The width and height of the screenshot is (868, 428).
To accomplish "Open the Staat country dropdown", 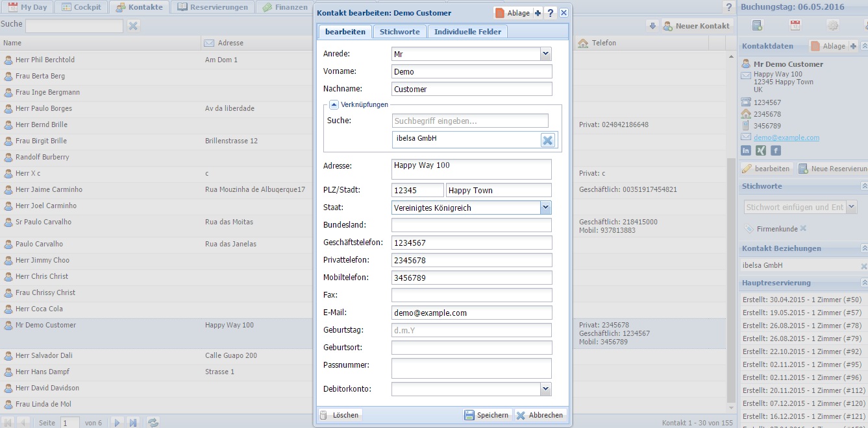I will (x=545, y=208).
